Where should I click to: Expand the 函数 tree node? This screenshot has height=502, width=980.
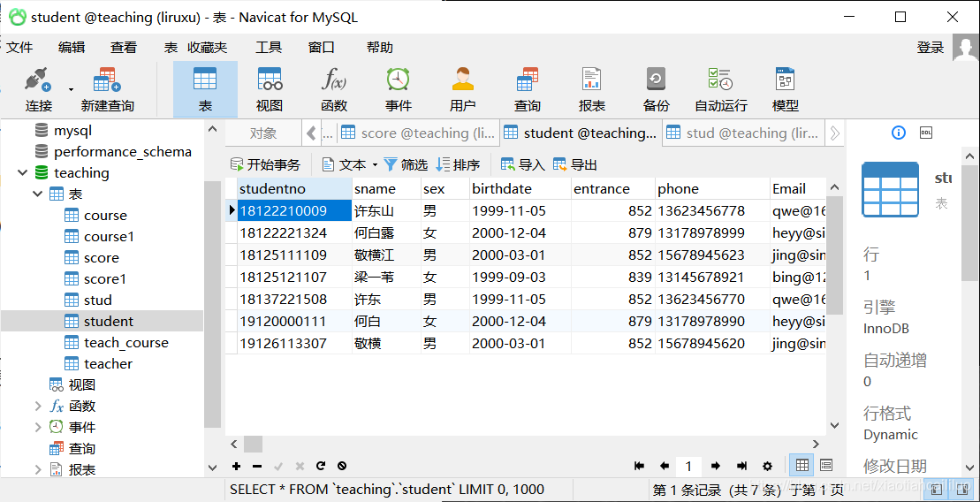(x=38, y=407)
